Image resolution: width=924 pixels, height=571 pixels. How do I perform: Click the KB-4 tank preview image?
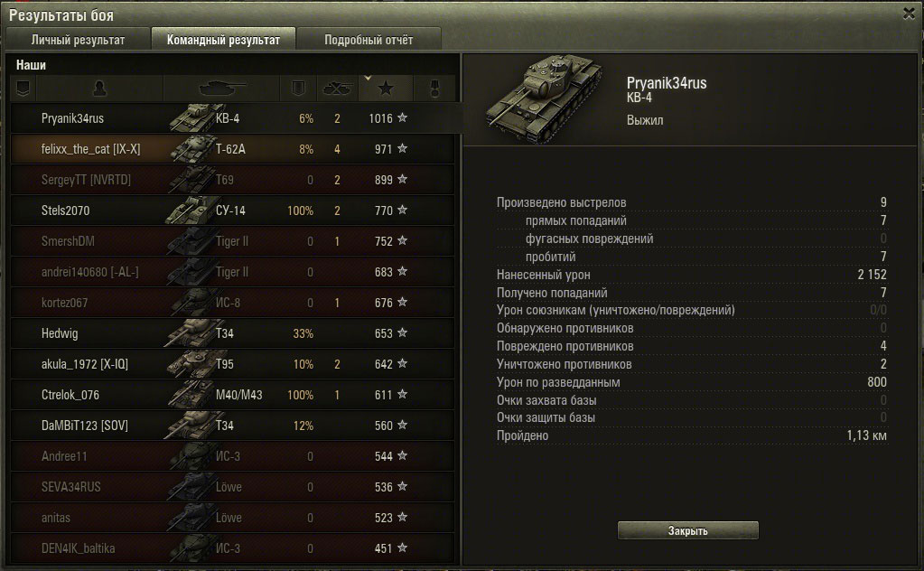tap(544, 99)
